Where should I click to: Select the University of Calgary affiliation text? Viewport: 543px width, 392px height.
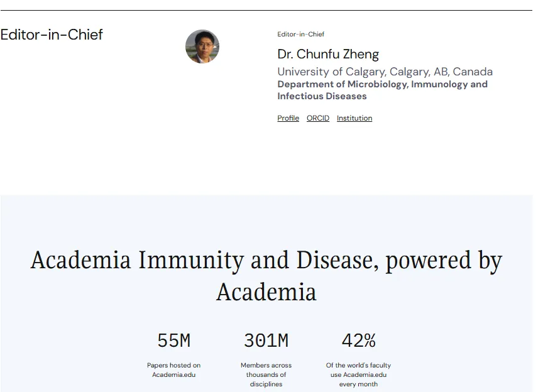point(385,72)
